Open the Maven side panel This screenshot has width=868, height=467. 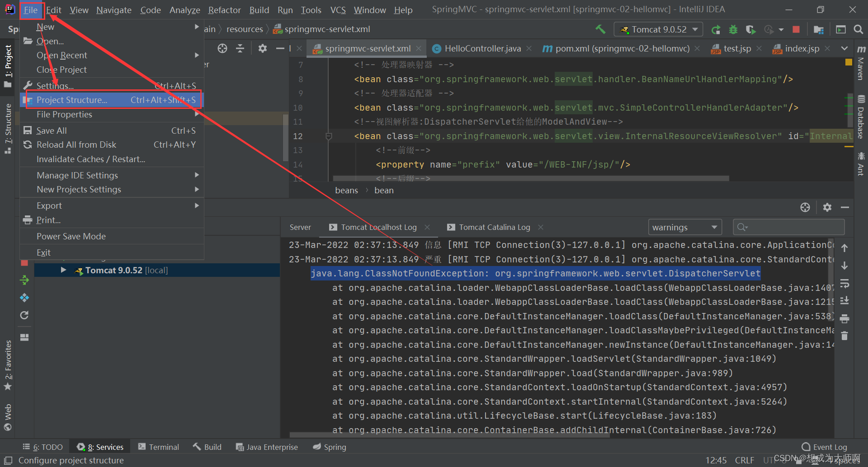[861, 63]
